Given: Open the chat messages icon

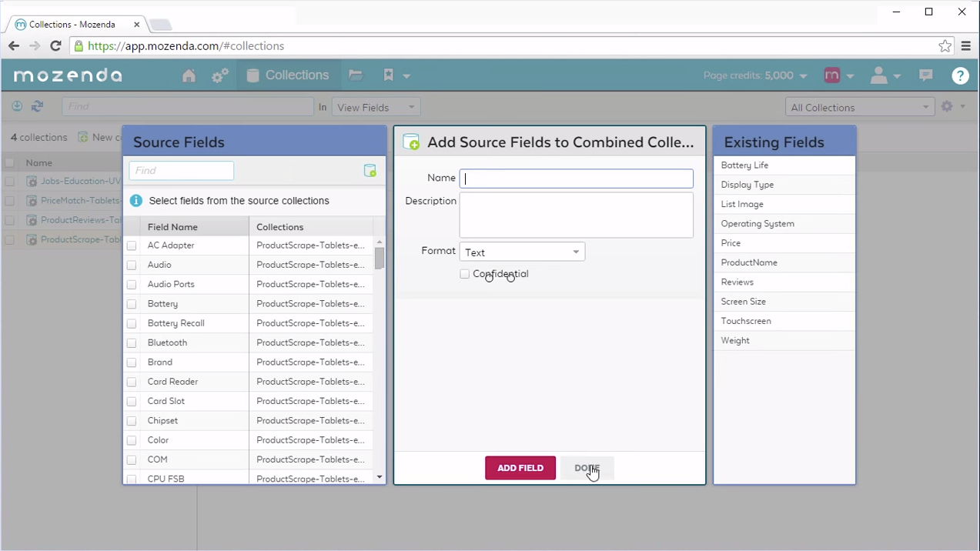Looking at the screenshot, I should click(x=926, y=75).
